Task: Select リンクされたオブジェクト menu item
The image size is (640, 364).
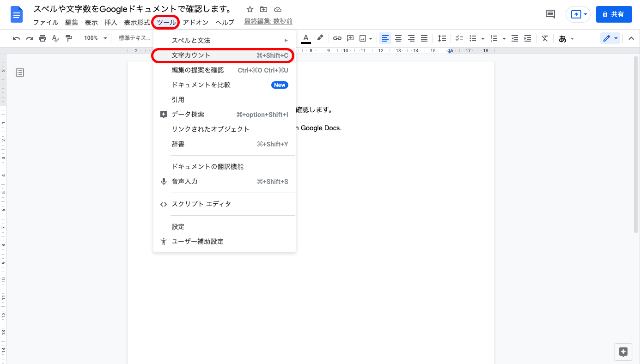Action: coord(225,129)
